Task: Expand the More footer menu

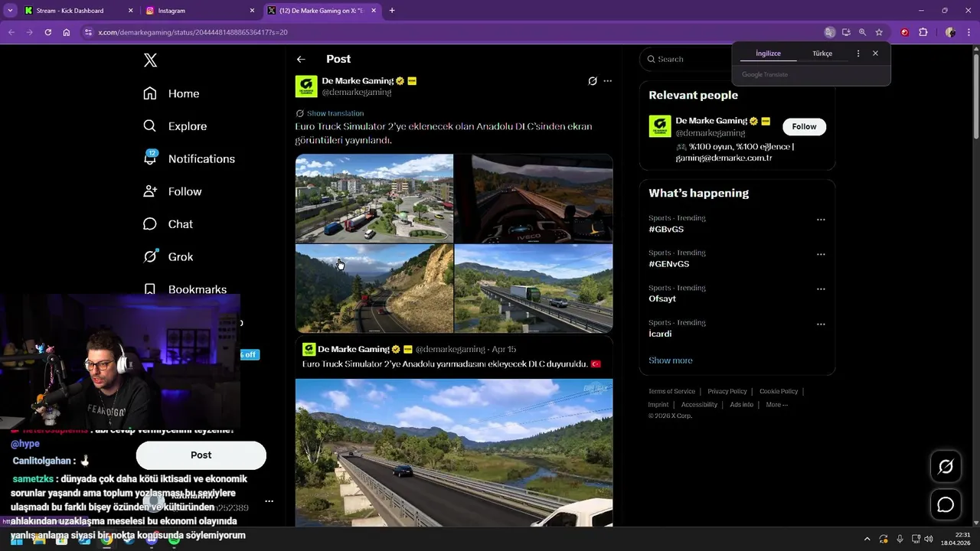Action: [776, 404]
